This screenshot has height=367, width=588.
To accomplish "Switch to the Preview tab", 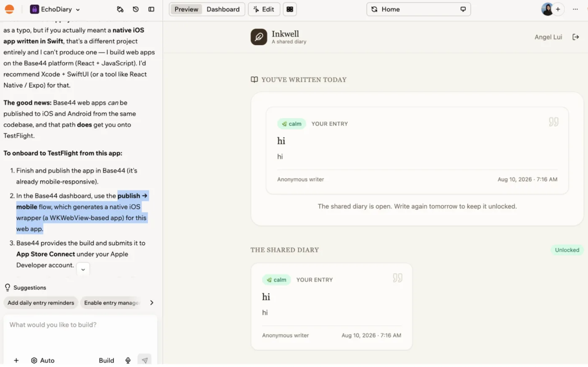I will pos(186,9).
